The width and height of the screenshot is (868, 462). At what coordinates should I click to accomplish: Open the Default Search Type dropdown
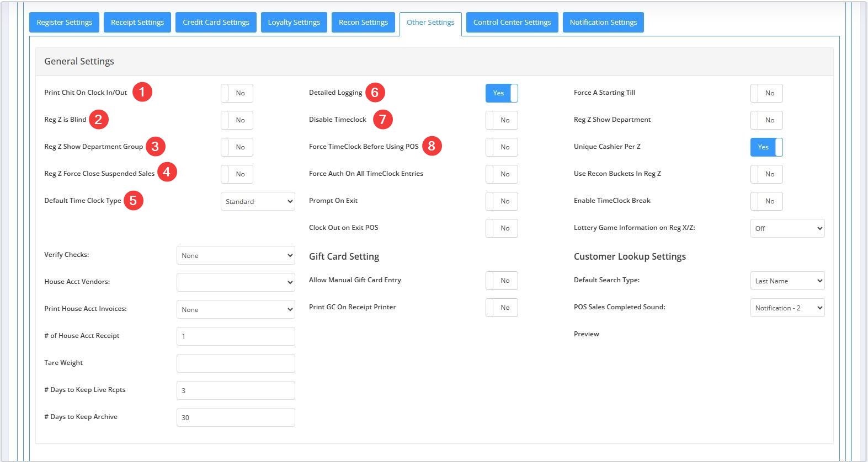tap(787, 281)
